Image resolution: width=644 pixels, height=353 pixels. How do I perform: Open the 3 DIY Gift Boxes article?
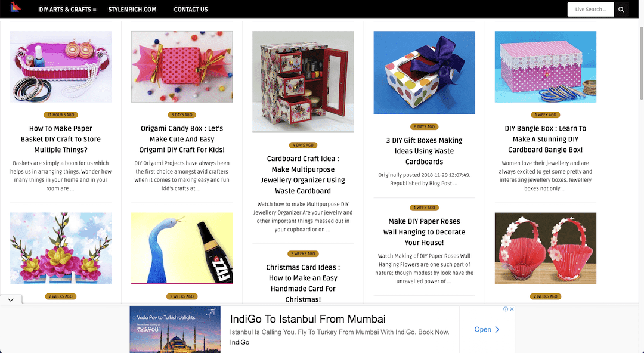425,151
